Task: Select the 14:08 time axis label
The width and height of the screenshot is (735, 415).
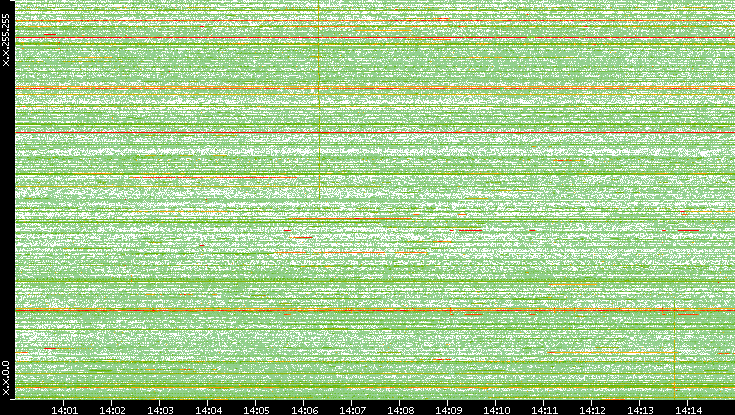Action: 401,410
